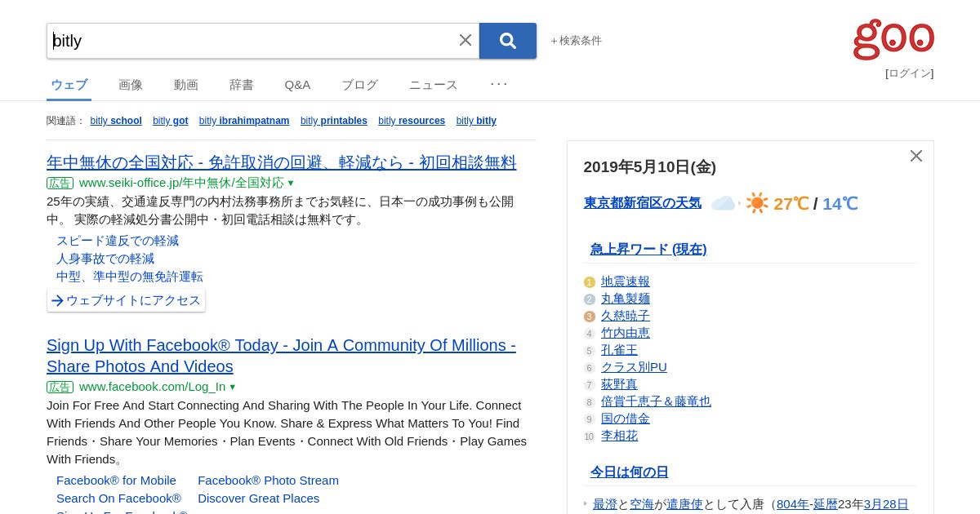Click trending word 地震速報
This screenshot has width=980, height=514.
(626, 281)
